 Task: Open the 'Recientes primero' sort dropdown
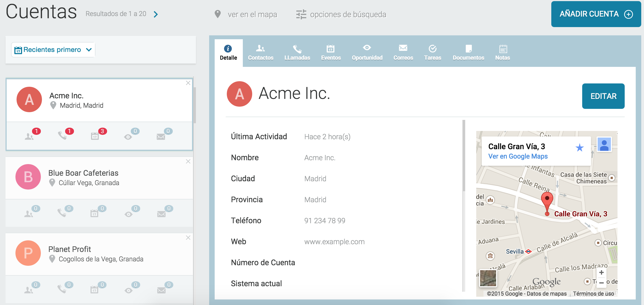pyautogui.click(x=53, y=50)
